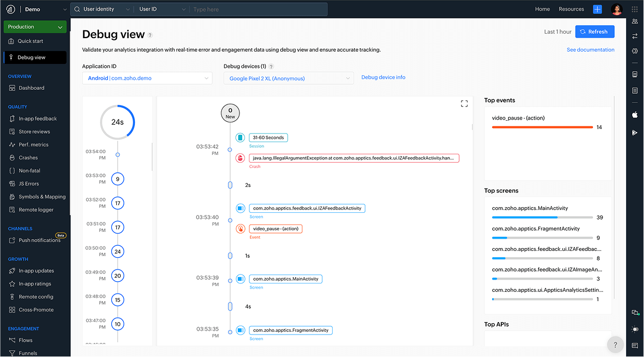Select the 03:49:00 PM marker with 20 events
The height and width of the screenshot is (357, 644).
point(117,276)
